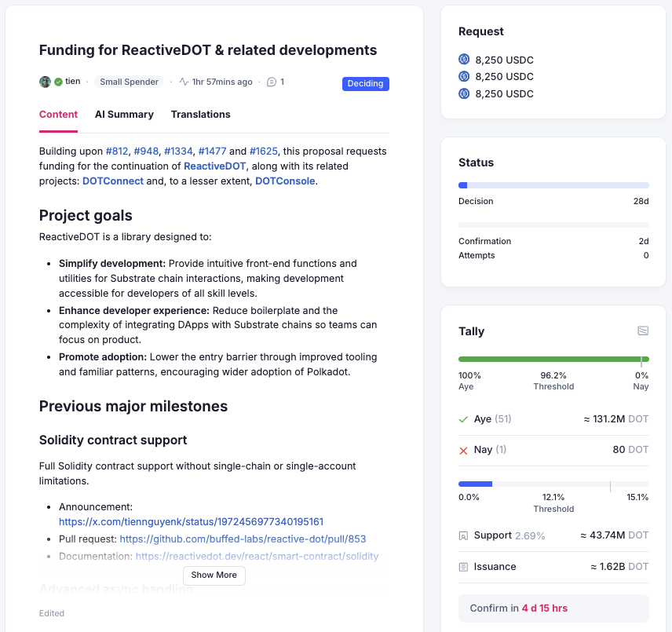Click the Support icon in Tally
The image size is (672, 632).
click(x=463, y=535)
